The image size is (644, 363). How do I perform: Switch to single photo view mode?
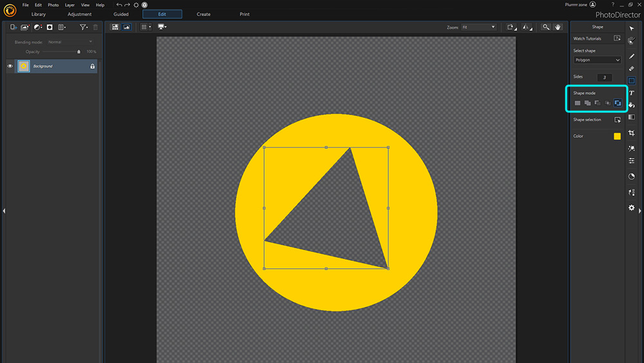(x=126, y=27)
